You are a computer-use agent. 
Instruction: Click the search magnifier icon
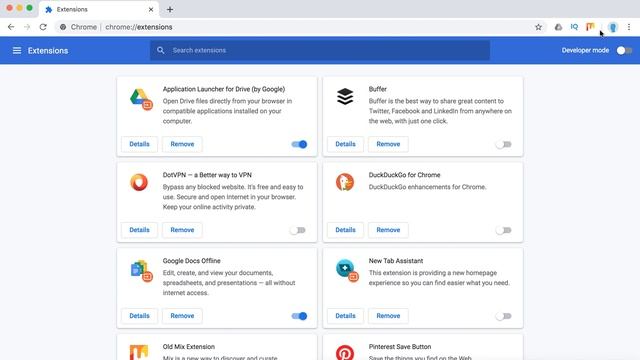tap(160, 50)
